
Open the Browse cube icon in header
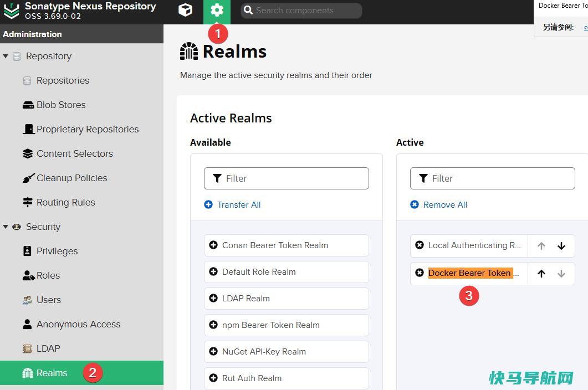(x=185, y=10)
